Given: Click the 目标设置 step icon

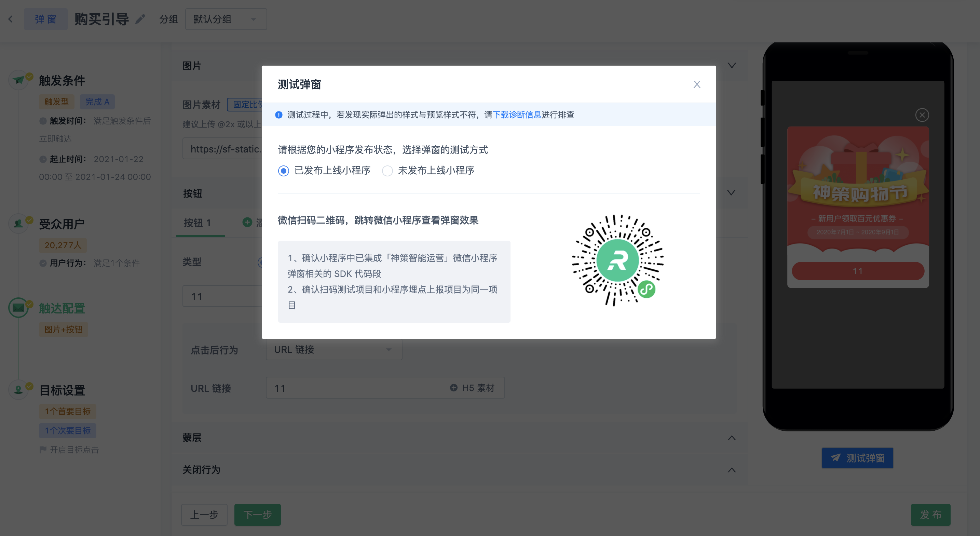Looking at the screenshot, I should coord(18,389).
